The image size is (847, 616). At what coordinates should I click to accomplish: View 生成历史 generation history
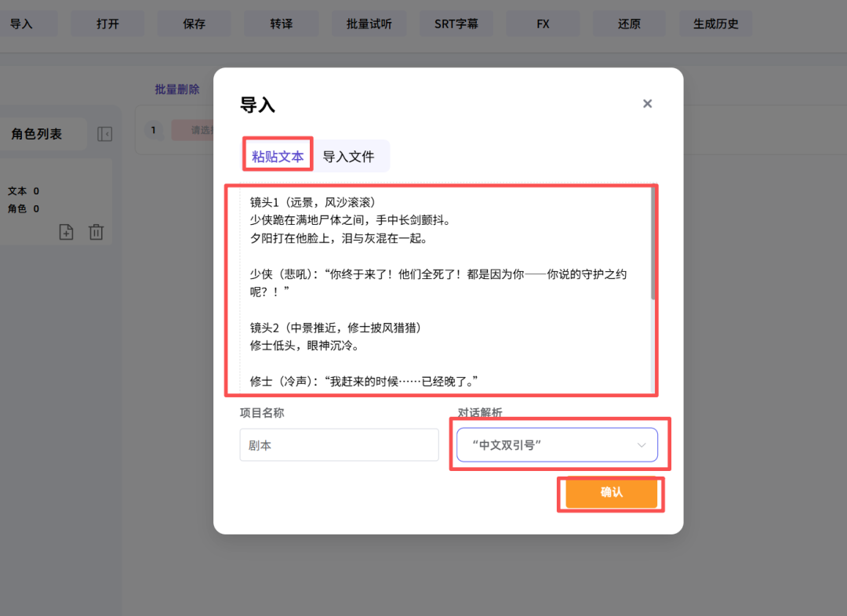[715, 24]
